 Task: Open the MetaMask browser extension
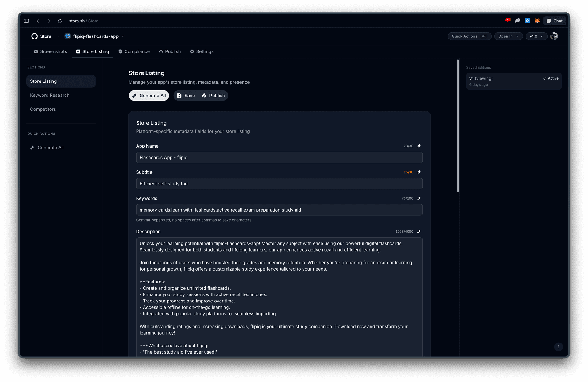tap(537, 21)
